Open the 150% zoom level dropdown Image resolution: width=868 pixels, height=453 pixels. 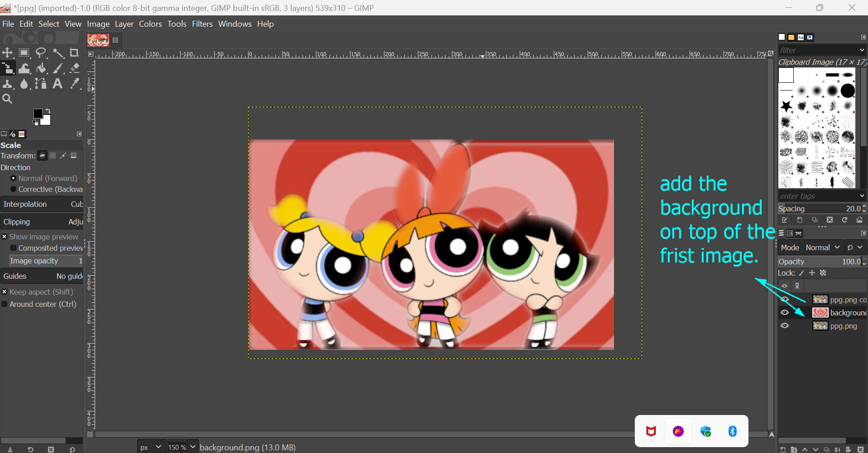click(x=192, y=447)
